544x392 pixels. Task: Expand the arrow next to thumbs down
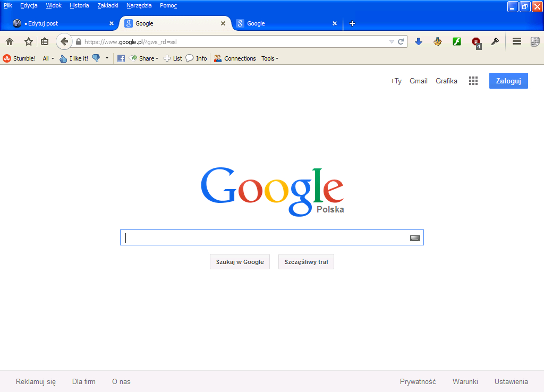(107, 58)
